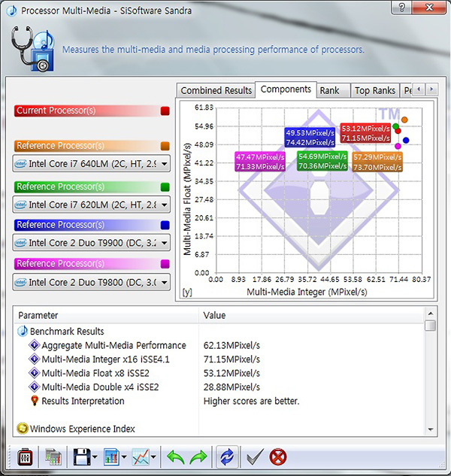Click the gray checkmark OK icon
This screenshot has width=451, height=476.
(254, 457)
